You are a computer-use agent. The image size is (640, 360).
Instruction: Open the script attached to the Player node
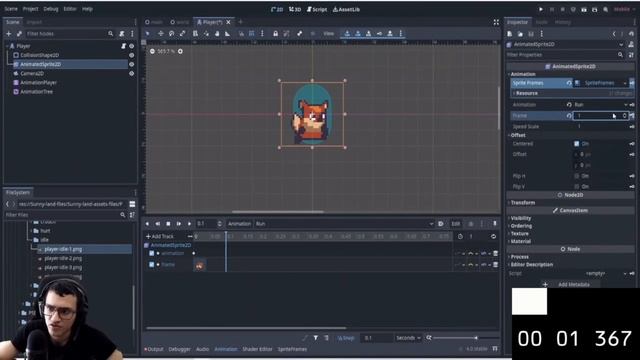tap(123, 46)
